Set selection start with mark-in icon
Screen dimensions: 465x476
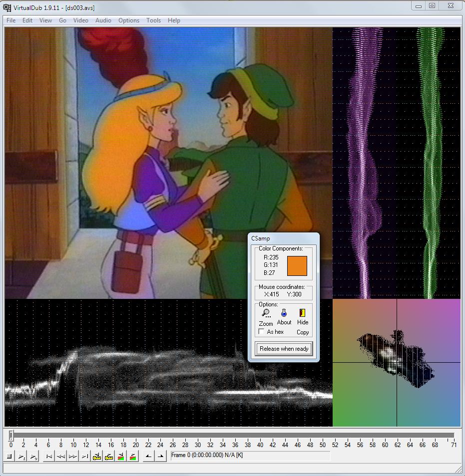(149, 456)
